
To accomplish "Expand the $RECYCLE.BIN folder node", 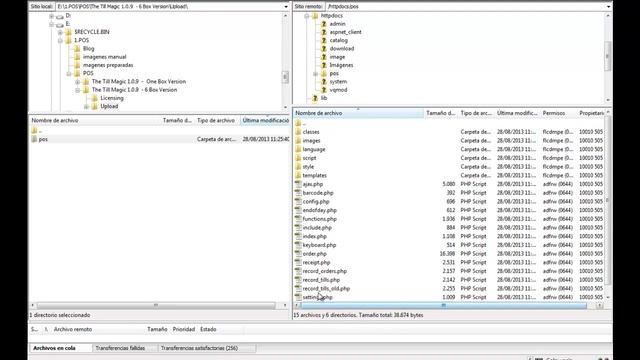I will pyautogui.click(x=60, y=32).
